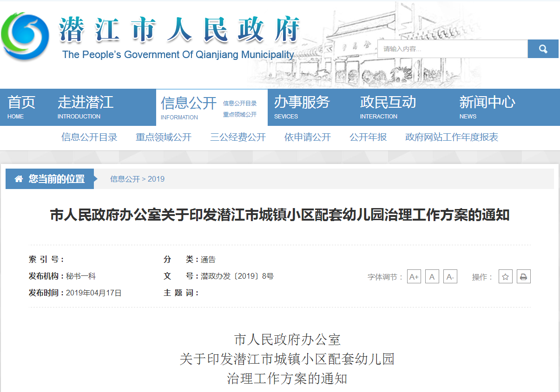Open 政府网站工作年度报表 link
This screenshot has width=560, height=392.
452,137
